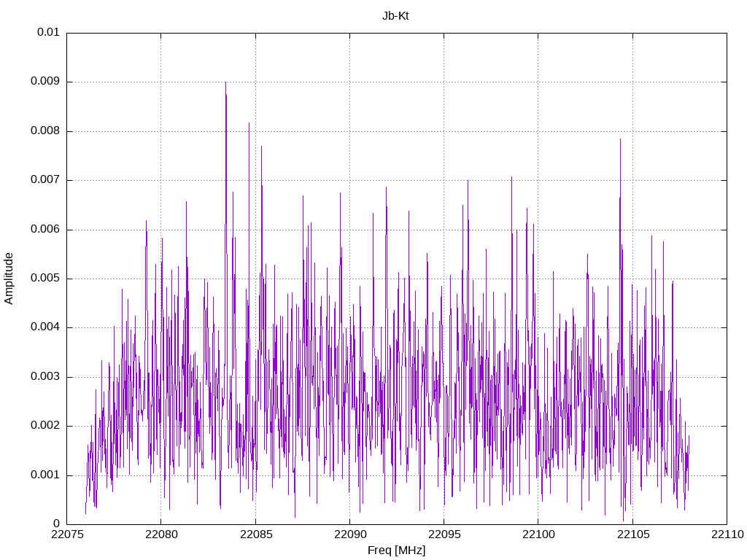Click the y-axis tick label 0.001

click(45, 475)
